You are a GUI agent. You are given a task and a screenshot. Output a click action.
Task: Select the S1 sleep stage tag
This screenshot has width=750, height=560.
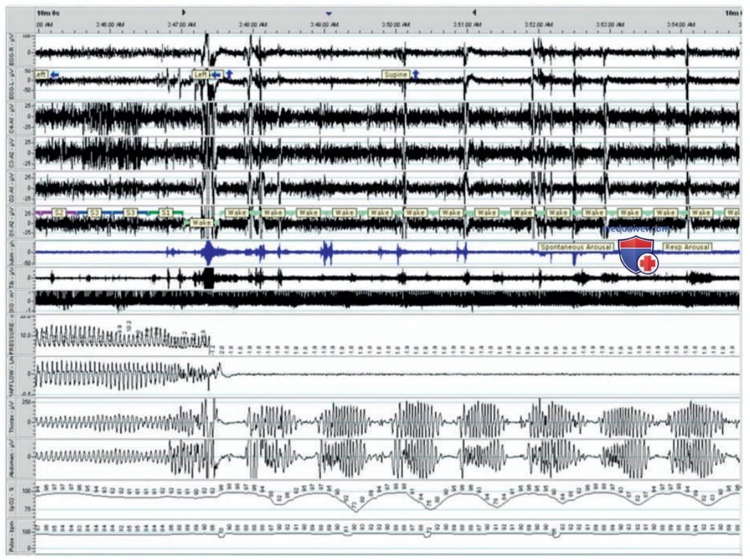coord(165,212)
